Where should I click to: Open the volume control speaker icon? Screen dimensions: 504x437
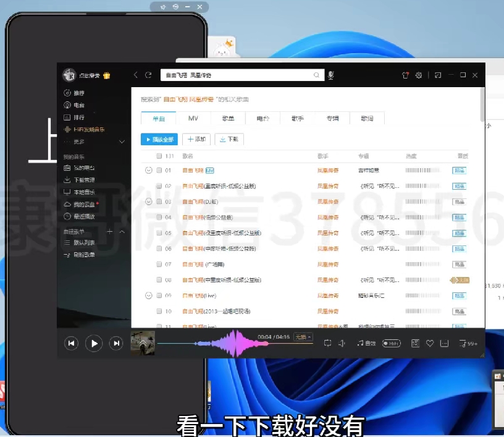tap(342, 343)
